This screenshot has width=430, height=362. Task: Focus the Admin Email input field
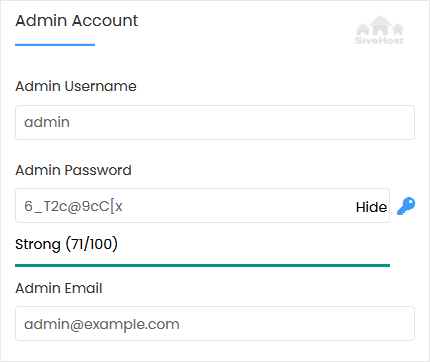(215, 324)
